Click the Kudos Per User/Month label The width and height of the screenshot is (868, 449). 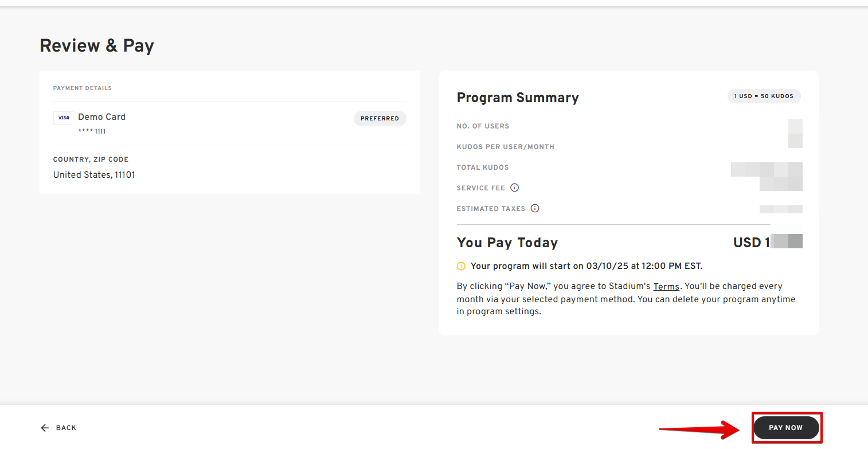(505, 147)
